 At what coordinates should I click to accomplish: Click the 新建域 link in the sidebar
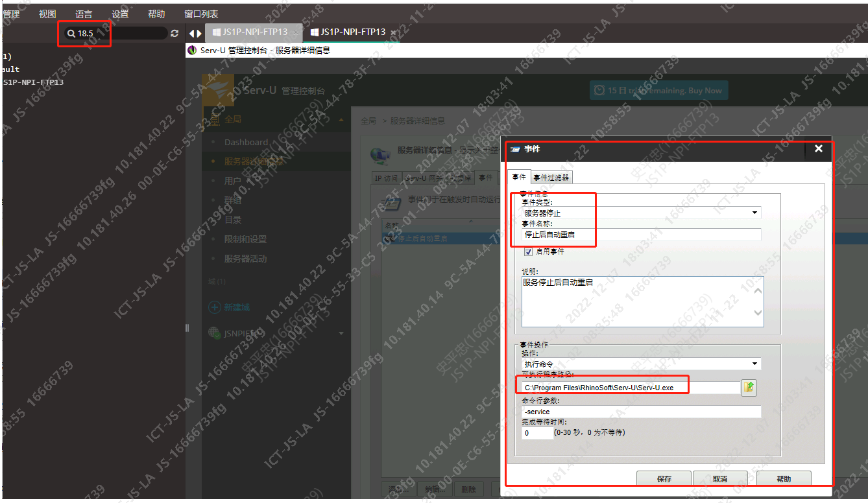point(237,307)
